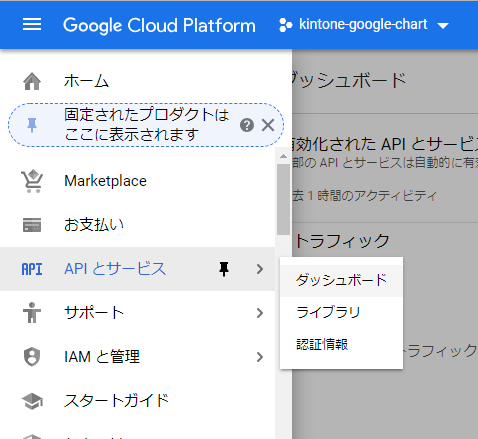Click the billing card icon
The height and width of the screenshot is (439, 478).
coord(32,225)
